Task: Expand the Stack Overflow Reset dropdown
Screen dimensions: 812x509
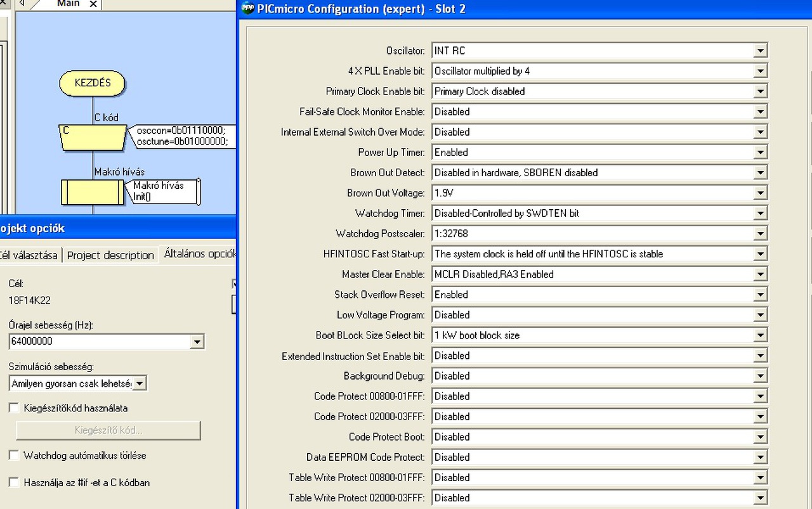Action: pyautogui.click(x=761, y=294)
